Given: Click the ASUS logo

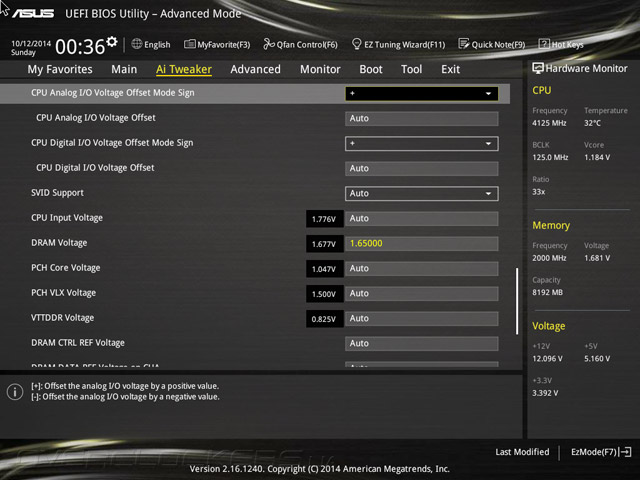Looking at the screenshot, I should [x=33, y=13].
